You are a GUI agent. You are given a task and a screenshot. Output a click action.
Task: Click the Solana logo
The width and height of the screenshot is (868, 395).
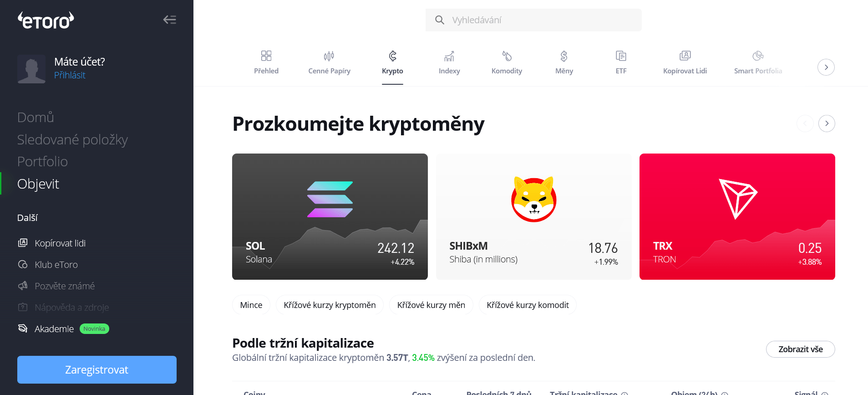tap(330, 199)
